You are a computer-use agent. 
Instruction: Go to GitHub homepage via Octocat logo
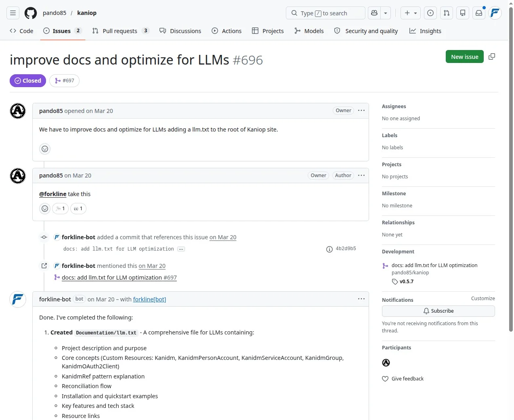tap(31, 13)
